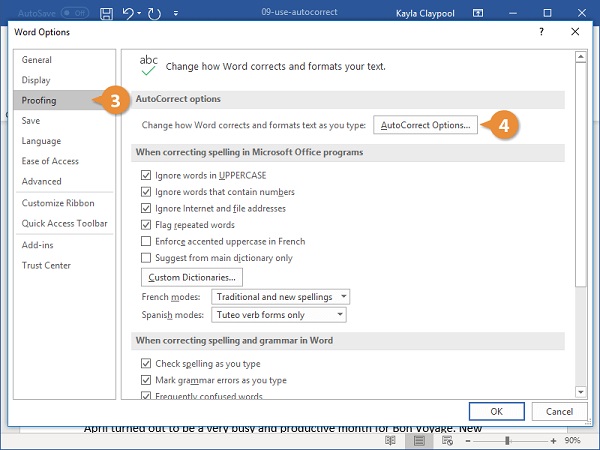Select the Proofing category
The height and width of the screenshot is (450, 600).
coord(64,100)
